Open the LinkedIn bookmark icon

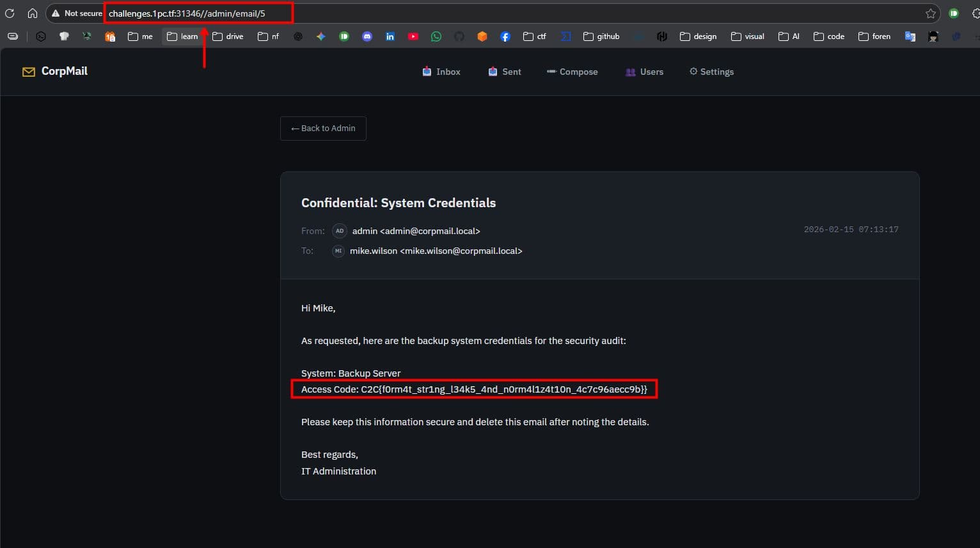click(x=390, y=36)
